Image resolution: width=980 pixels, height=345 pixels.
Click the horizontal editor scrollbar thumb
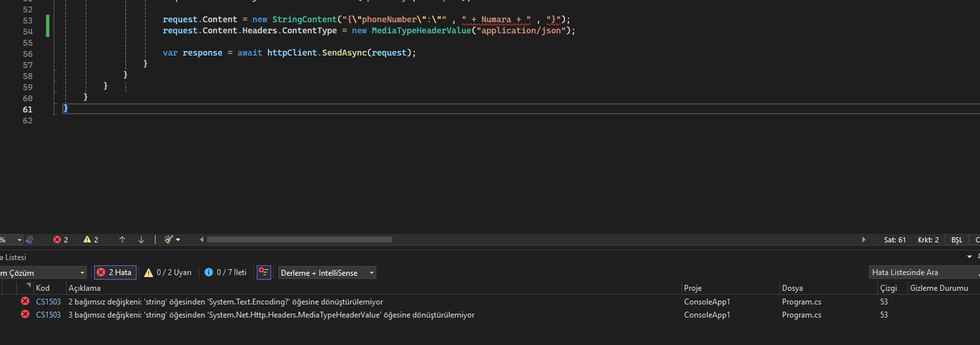click(299, 240)
